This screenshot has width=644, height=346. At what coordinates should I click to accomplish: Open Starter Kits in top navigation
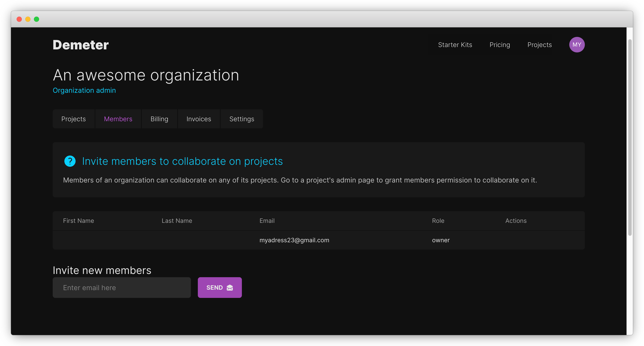tap(455, 45)
